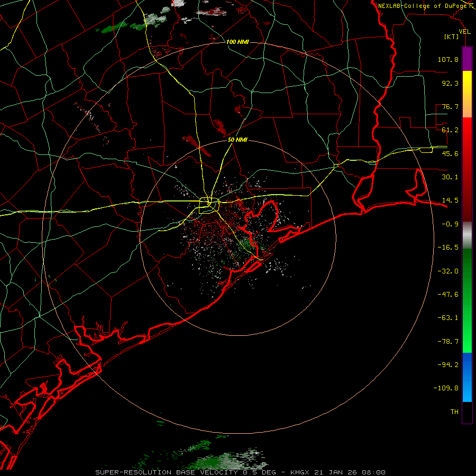Click the 107.8 velocity scale value
Viewport: 476px width, 476px height.
pyautogui.click(x=448, y=59)
